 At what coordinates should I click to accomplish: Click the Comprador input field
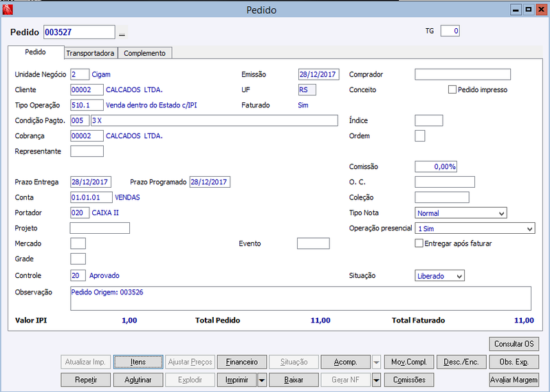pos(463,74)
